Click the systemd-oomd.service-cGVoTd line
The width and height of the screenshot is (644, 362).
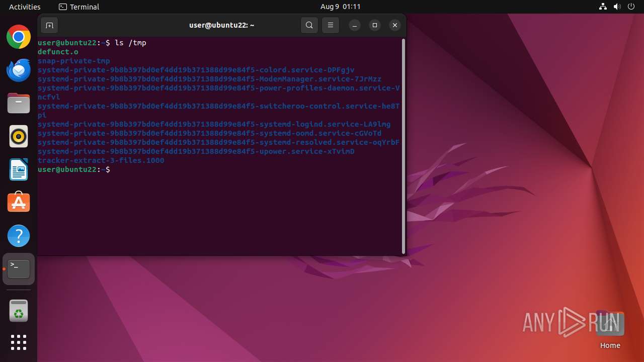210,133
